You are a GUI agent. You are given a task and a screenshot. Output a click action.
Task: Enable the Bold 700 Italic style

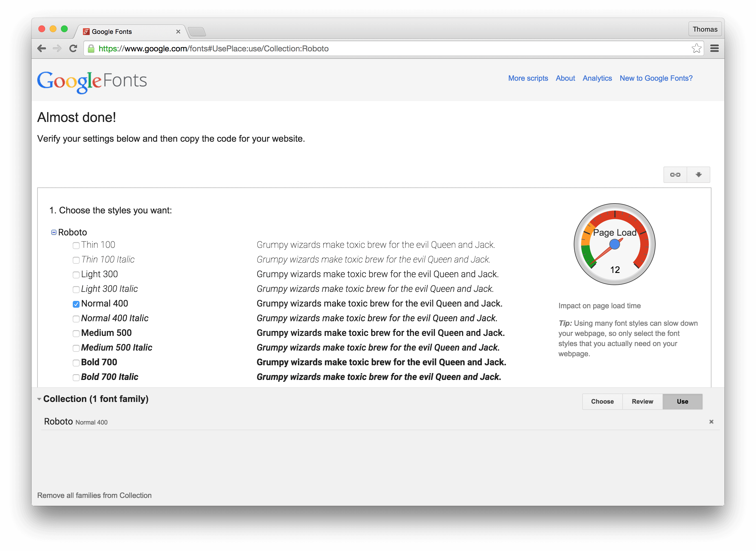click(x=76, y=378)
